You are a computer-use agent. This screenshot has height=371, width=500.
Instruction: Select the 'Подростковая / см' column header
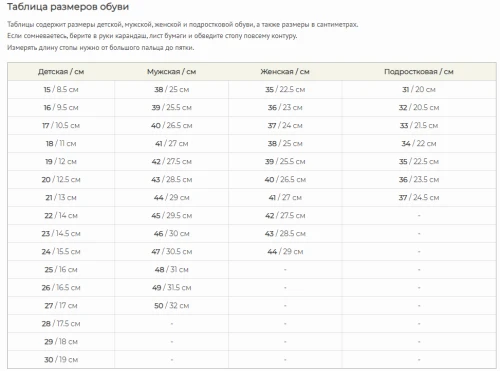point(419,72)
